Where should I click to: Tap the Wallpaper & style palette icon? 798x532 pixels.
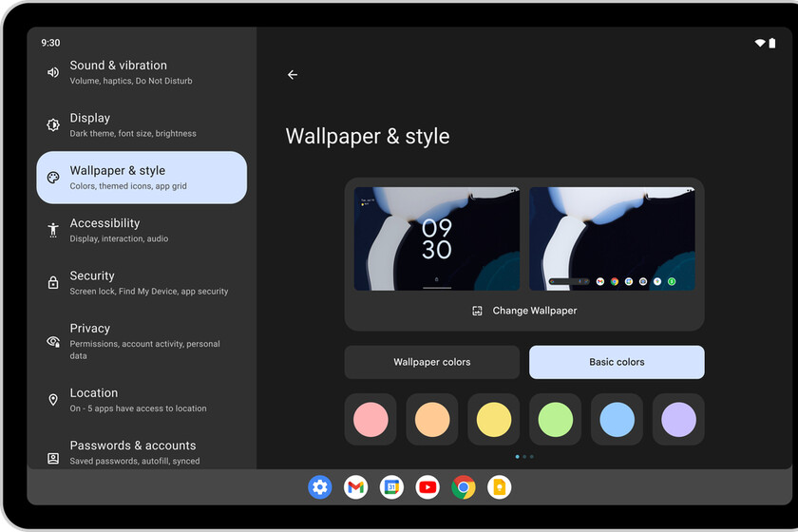[x=53, y=177]
